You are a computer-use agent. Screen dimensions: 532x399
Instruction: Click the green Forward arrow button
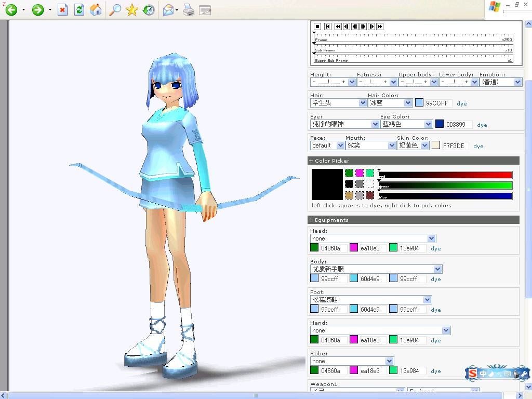pyautogui.click(x=37, y=10)
